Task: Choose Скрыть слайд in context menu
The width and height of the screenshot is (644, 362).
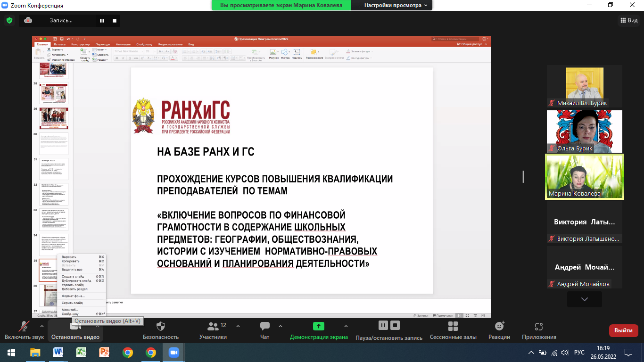Action: click(x=82, y=303)
